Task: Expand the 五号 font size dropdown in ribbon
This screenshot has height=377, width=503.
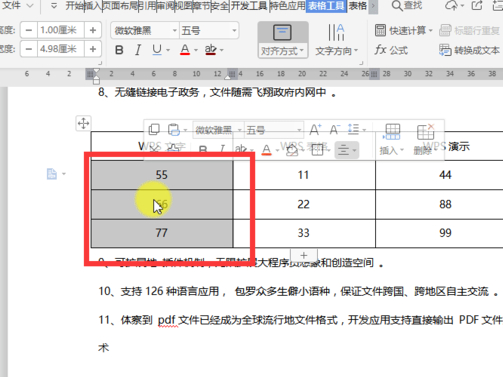Action: coord(234,31)
